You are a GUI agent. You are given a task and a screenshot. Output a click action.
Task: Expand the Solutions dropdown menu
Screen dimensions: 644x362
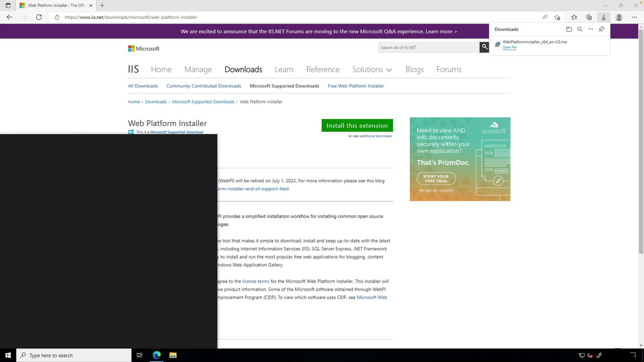click(372, 69)
